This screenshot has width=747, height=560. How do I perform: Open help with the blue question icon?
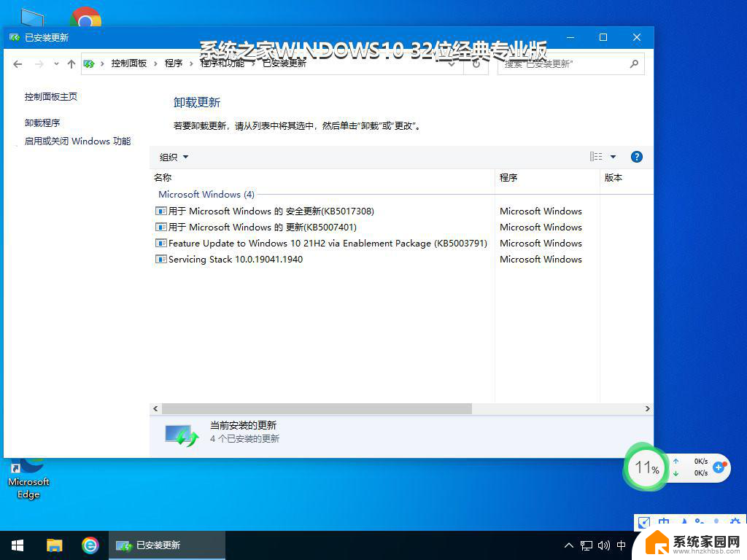(636, 157)
